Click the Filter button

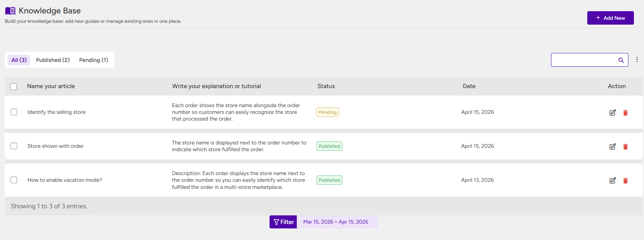[283, 222]
